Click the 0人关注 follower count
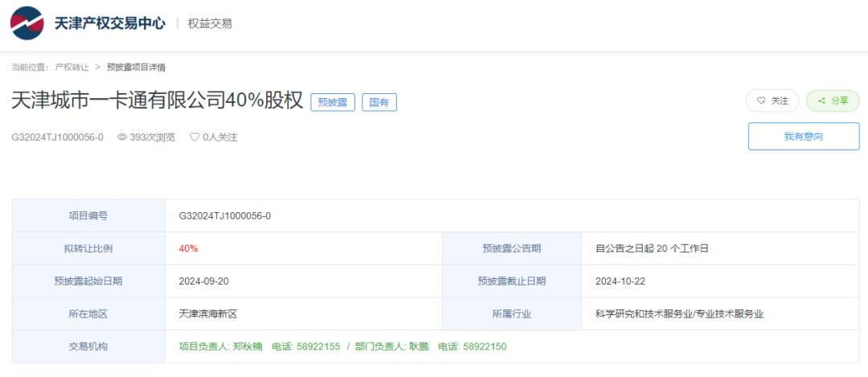This screenshot has width=868, height=377. point(219,137)
